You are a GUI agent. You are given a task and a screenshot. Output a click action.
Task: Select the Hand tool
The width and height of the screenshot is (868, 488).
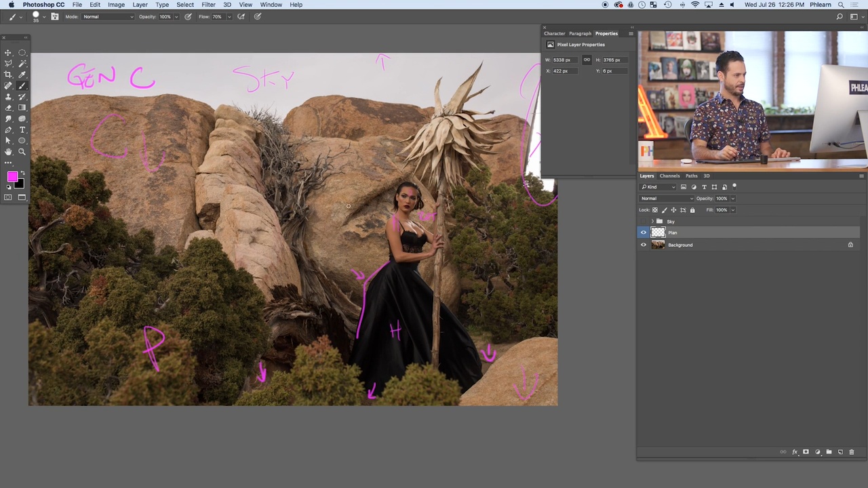(x=8, y=151)
